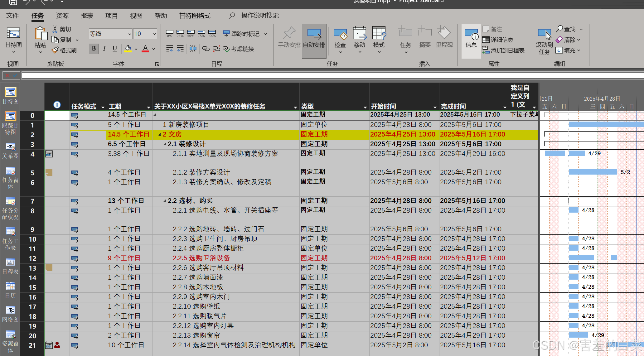Open the 等线 font name dropdown
Viewport: 644px width, 356px height.
click(130, 34)
